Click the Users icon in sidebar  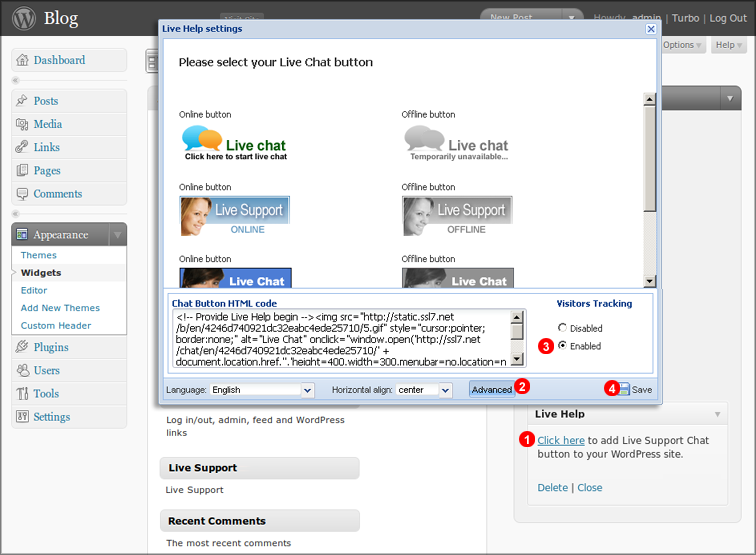[22, 370]
